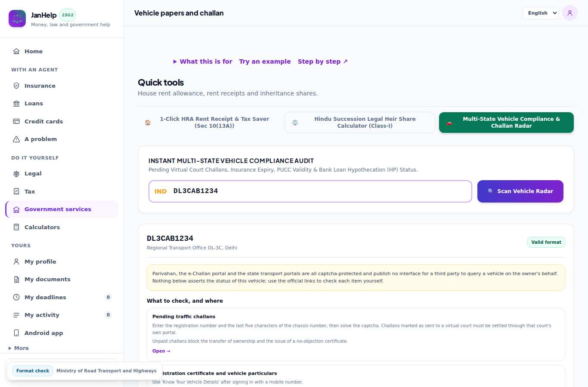This screenshot has width=588, height=387.
Task: Select the 1-Click HRA Rent Receipt tab
Action: pyautogui.click(x=209, y=123)
